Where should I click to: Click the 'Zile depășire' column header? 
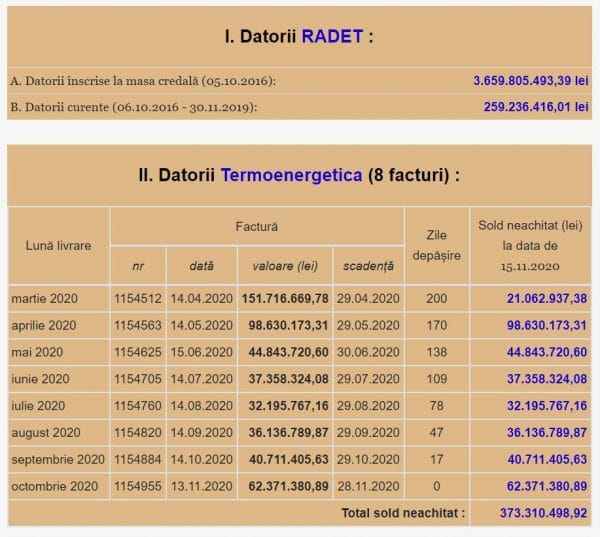coord(437,245)
